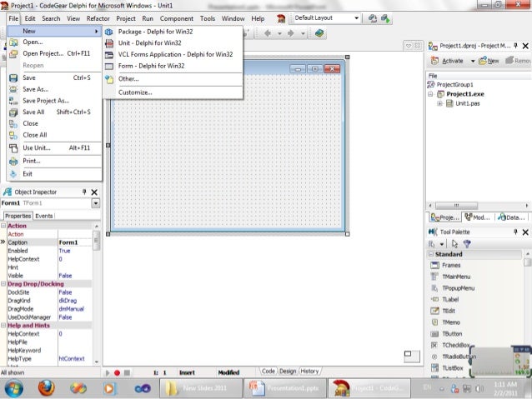Viewport: 532px width, 399px height.
Task: Open the Edit menu
Action: click(x=30, y=18)
